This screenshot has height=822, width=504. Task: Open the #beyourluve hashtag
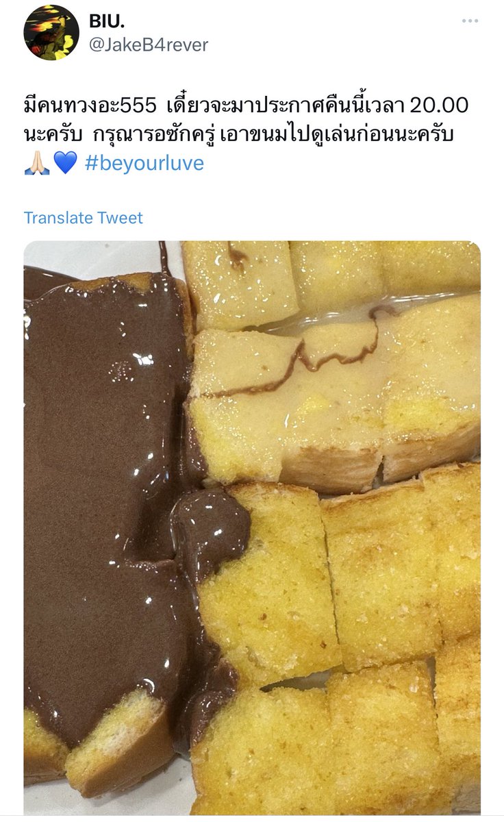tap(144, 164)
